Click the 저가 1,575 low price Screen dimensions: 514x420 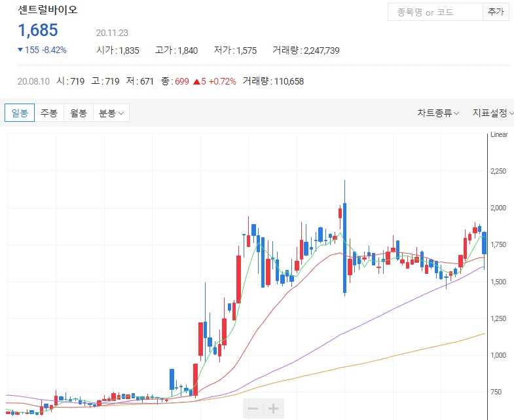click(235, 50)
